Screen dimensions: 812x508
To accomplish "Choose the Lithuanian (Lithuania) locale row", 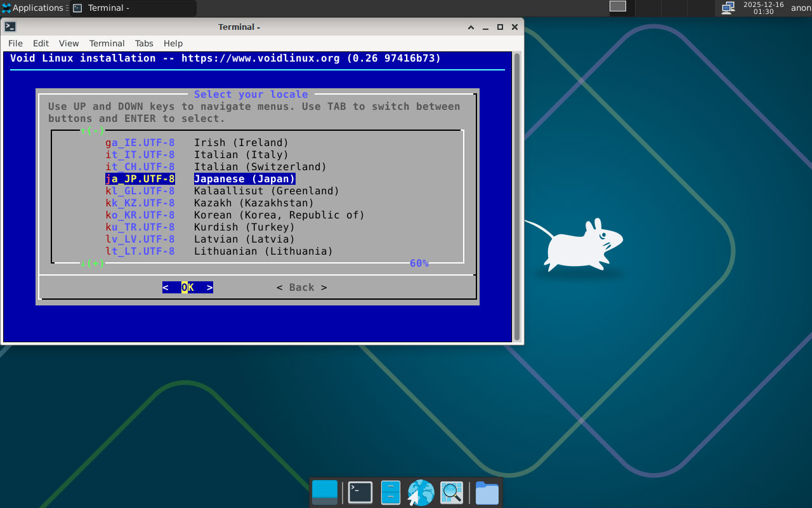I will coord(263,251).
